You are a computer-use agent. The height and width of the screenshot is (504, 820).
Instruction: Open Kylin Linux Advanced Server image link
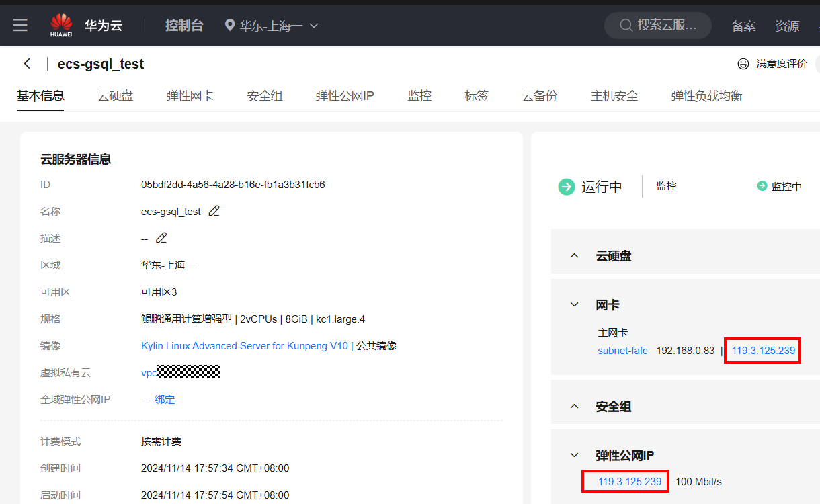(245, 346)
